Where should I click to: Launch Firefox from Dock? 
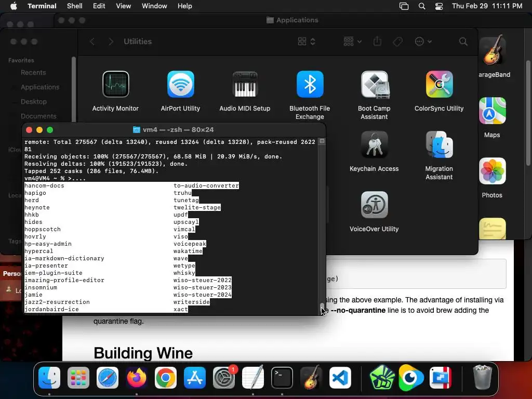click(x=137, y=378)
